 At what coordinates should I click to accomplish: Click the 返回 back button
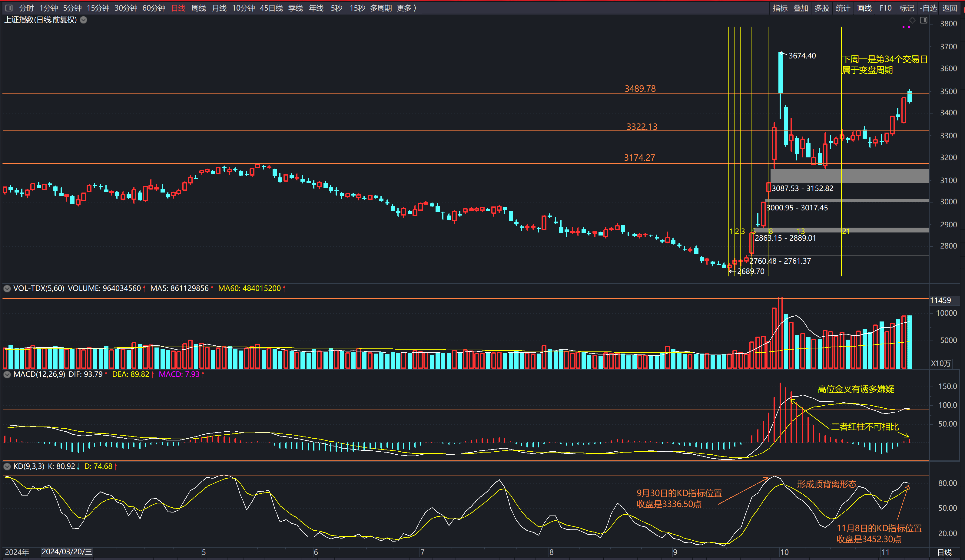pyautogui.click(x=949, y=8)
